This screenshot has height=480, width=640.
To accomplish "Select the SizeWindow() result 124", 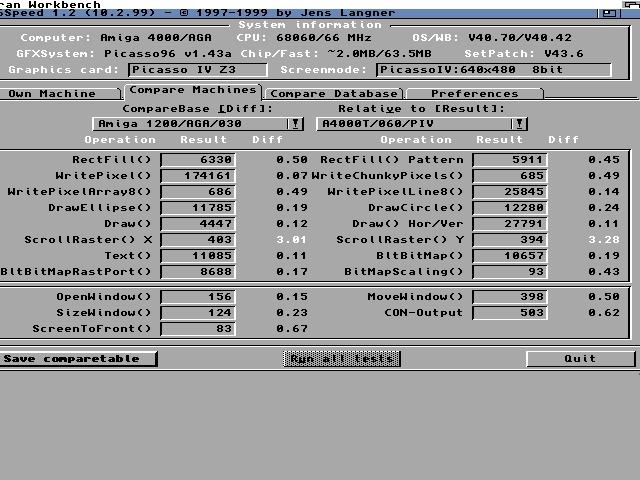I will [198, 313].
